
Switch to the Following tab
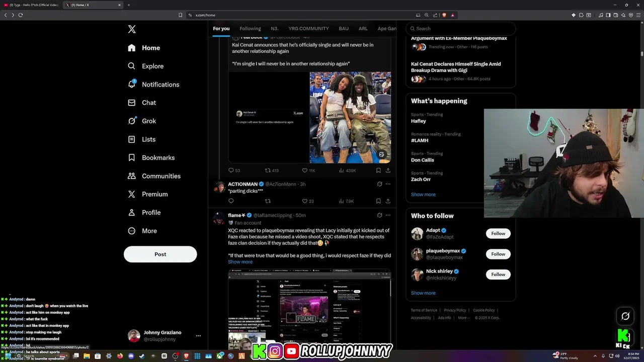coord(250,29)
